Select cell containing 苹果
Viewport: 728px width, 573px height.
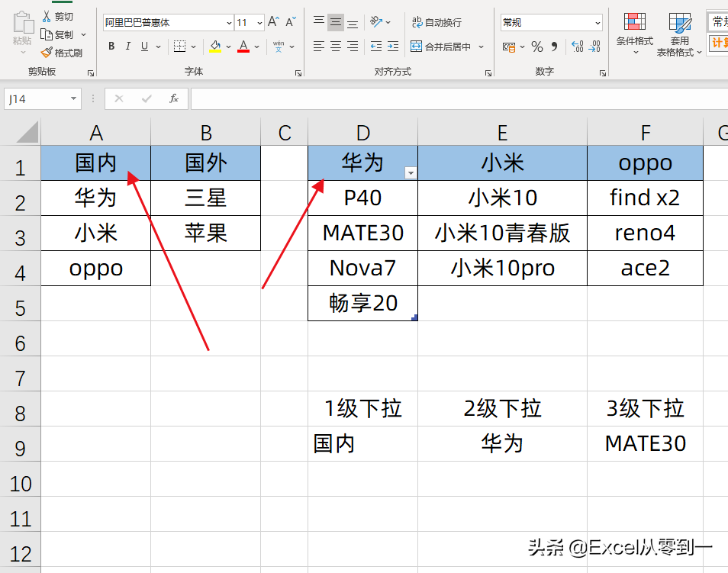click(206, 233)
